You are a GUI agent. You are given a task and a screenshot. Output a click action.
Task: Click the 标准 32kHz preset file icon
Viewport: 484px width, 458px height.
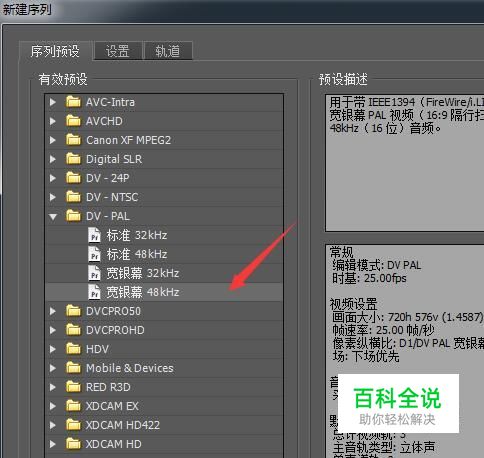(94, 235)
